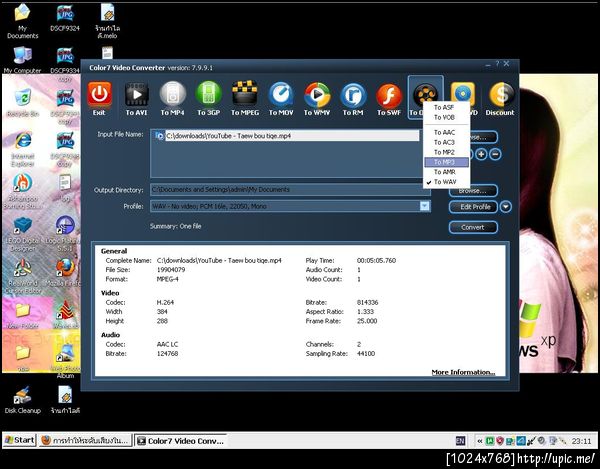Choose the To MP4 iPod icon
This screenshot has height=469, width=600.
click(173, 94)
